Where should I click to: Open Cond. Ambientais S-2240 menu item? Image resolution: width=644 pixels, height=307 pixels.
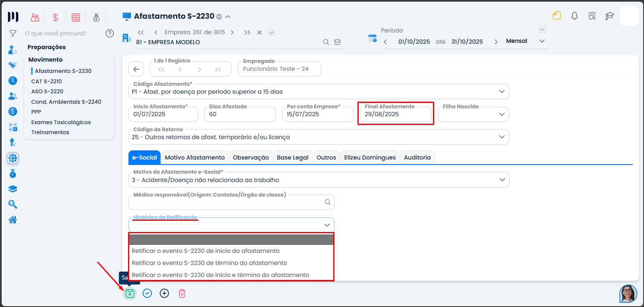point(66,102)
